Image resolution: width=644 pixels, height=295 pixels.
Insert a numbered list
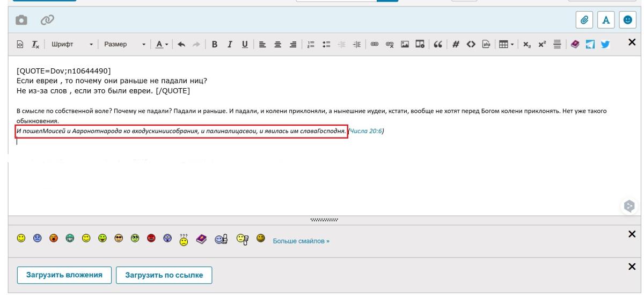(310, 44)
